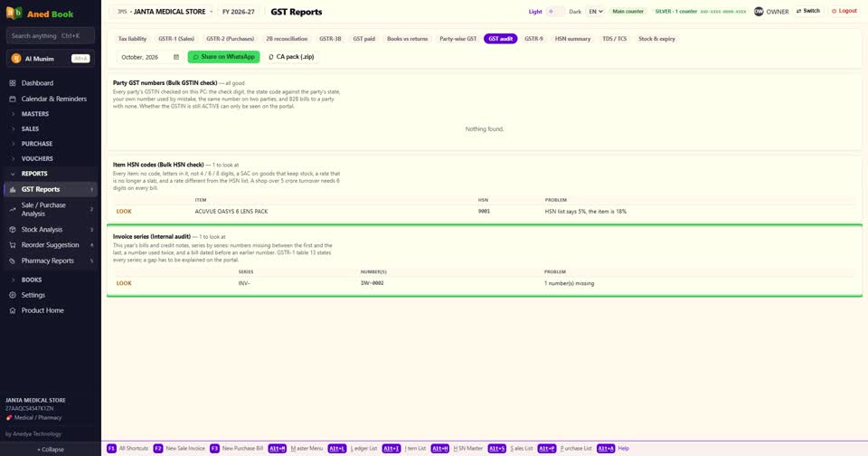The height and width of the screenshot is (456, 868).
Task: Switch to GSTR-9 tab
Action: coord(533,39)
